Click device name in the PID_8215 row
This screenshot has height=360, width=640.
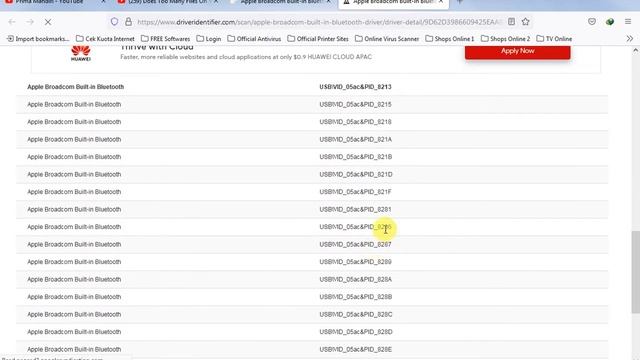(x=74, y=104)
